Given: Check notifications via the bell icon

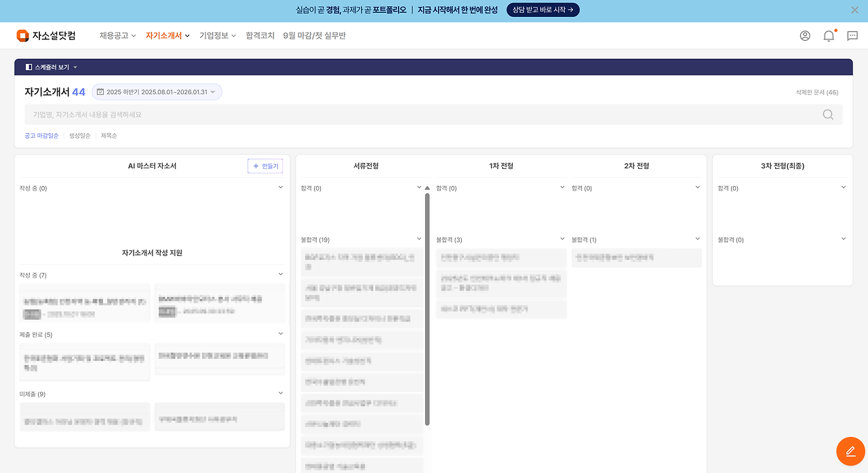Looking at the screenshot, I should point(828,35).
